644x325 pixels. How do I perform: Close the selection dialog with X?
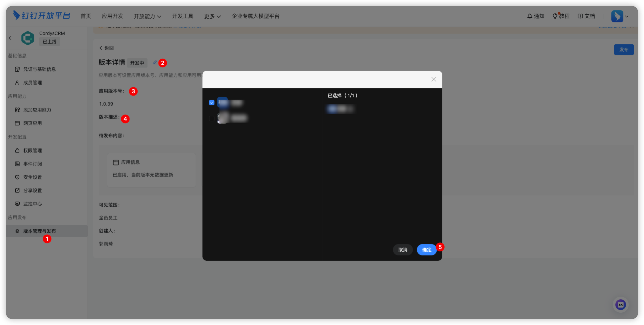pos(434,79)
